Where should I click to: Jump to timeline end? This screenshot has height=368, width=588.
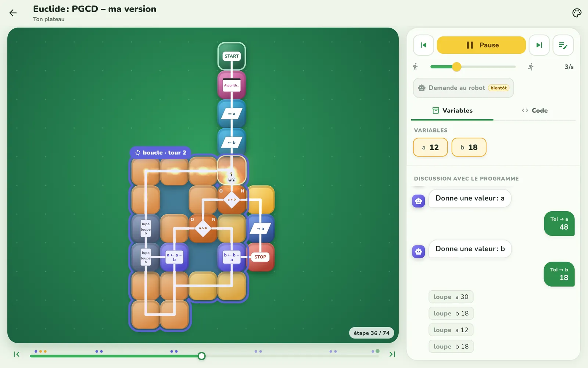coord(392,354)
